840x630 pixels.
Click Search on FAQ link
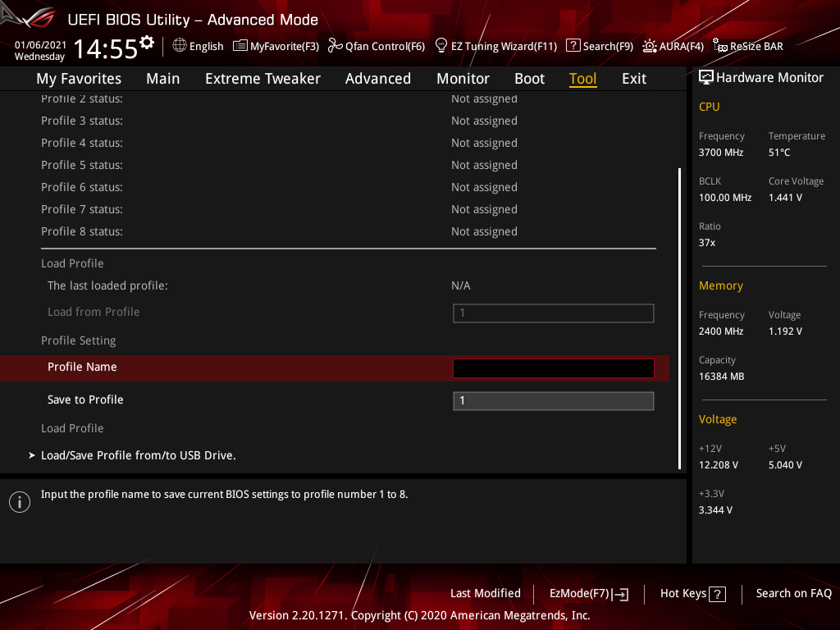tap(793, 594)
